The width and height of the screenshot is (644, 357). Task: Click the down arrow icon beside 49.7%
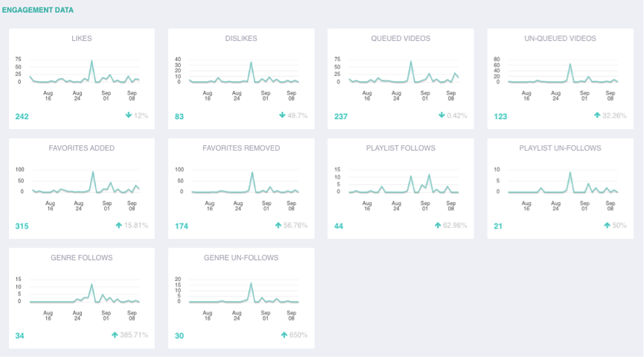click(282, 116)
